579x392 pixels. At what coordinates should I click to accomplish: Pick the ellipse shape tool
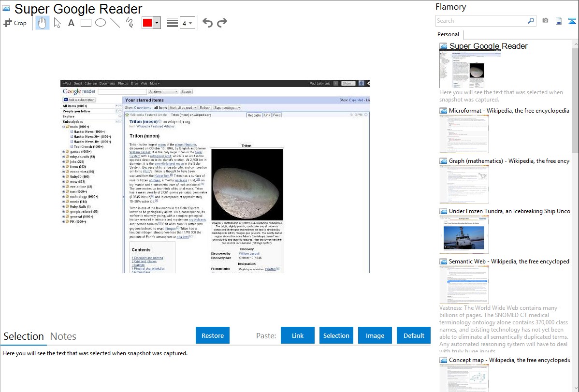(x=101, y=23)
